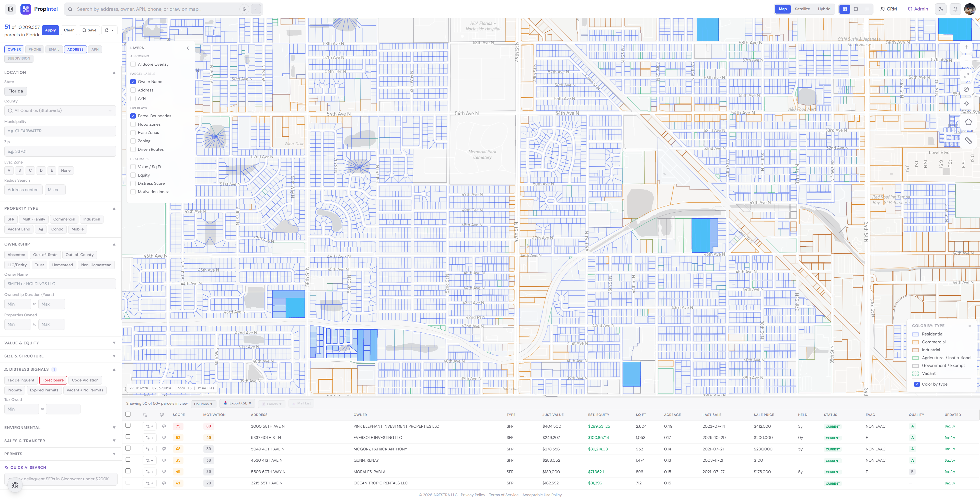Click microphone voice search icon
Viewport: 980px width, 500px height.
pyautogui.click(x=244, y=9)
